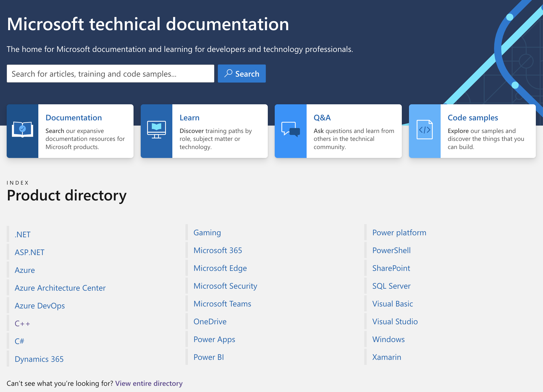Open the Code samples card title
The height and width of the screenshot is (392, 543).
coord(473,118)
